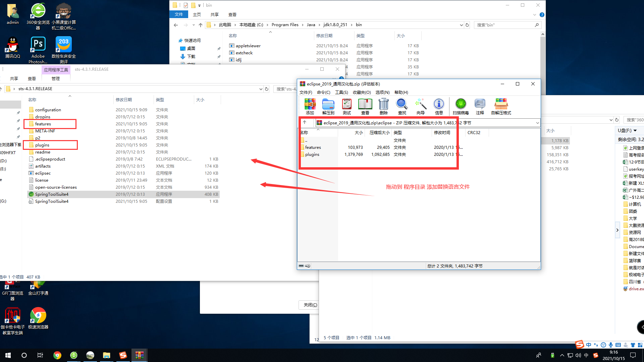Start the 向导 (Wizard) in WinRAR
Image resolution: width=644 pixels, height=362 pixels.
420,106
